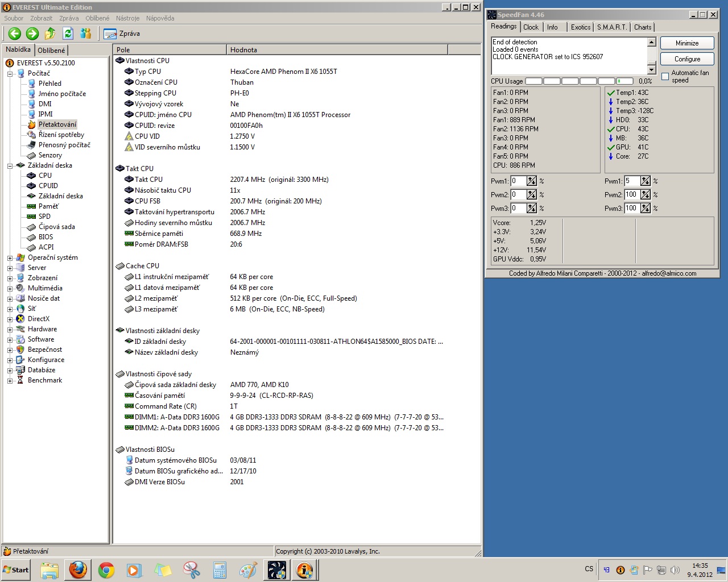
Task: Open the Nástroje menu
Action: tap(128, 18)
